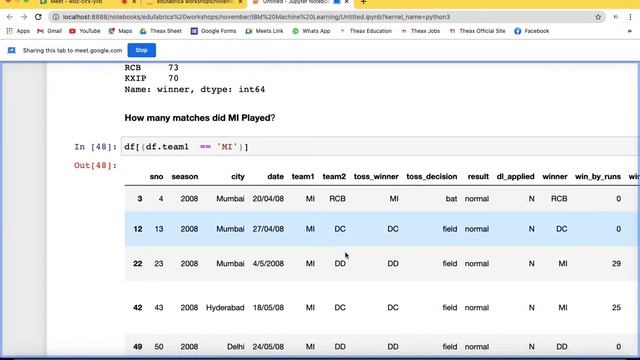Click the 'bat' toss_decision cell
The height and width of the screenshot is (360, 640).
[451, 199]
